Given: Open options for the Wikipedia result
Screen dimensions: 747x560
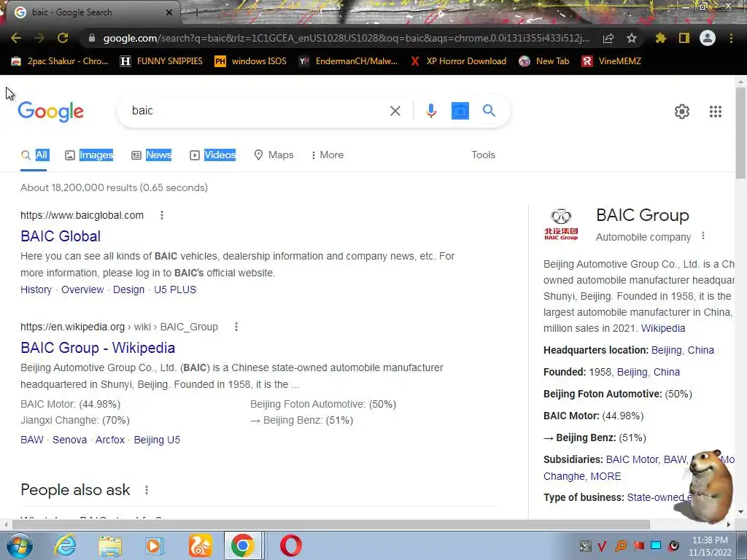Looking at the screenshot, I should [x=236, y=327].
